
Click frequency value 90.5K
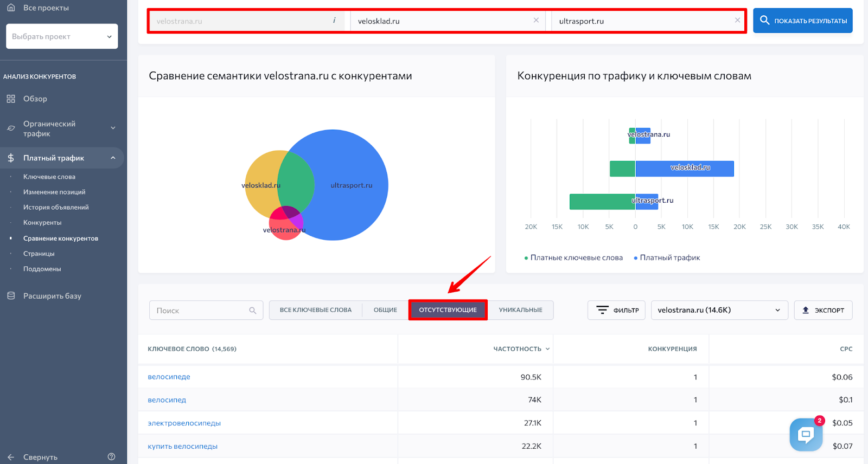[x=531, y=377]
